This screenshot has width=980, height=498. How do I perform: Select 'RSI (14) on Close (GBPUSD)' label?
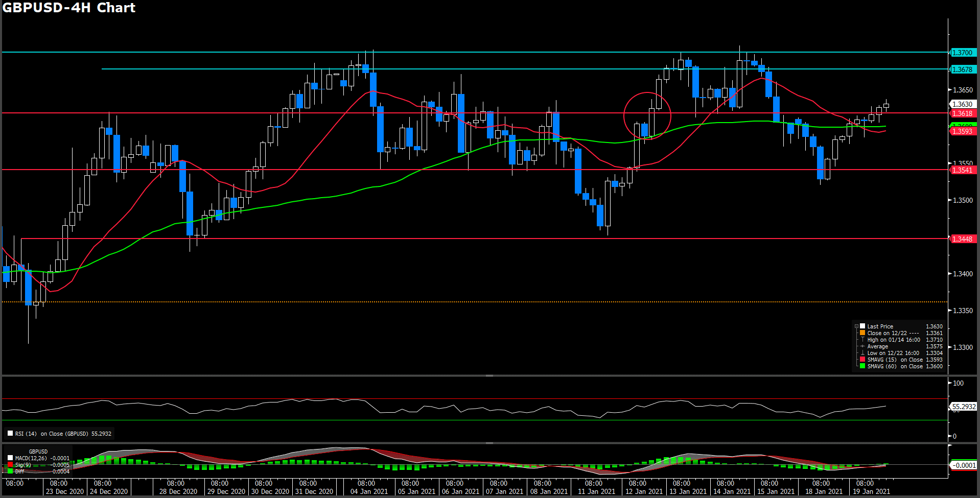tap(52, 434)
